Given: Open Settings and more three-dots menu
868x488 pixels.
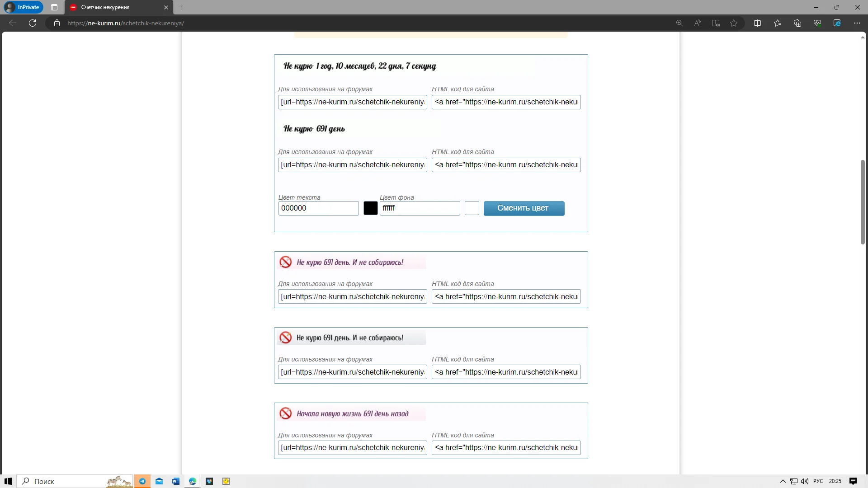Looking at the screenshot, I should (857, 23).
